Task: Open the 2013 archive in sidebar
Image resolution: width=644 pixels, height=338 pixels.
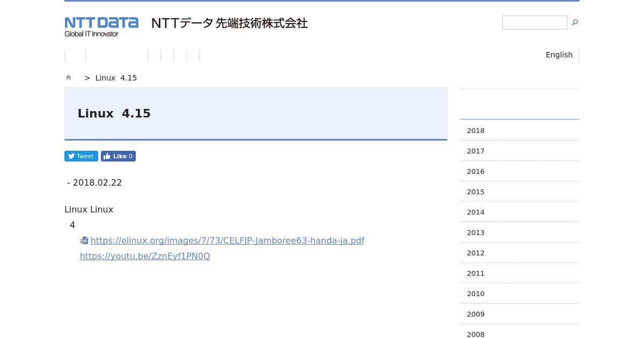Action: click(x=519, y=232)
